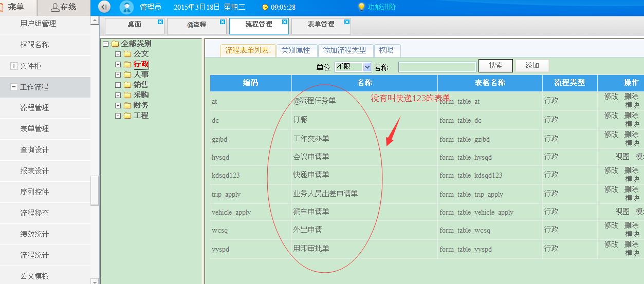Open 绩效统计 in the sidebar menu

pyautogui.click(x=34, y=234)
